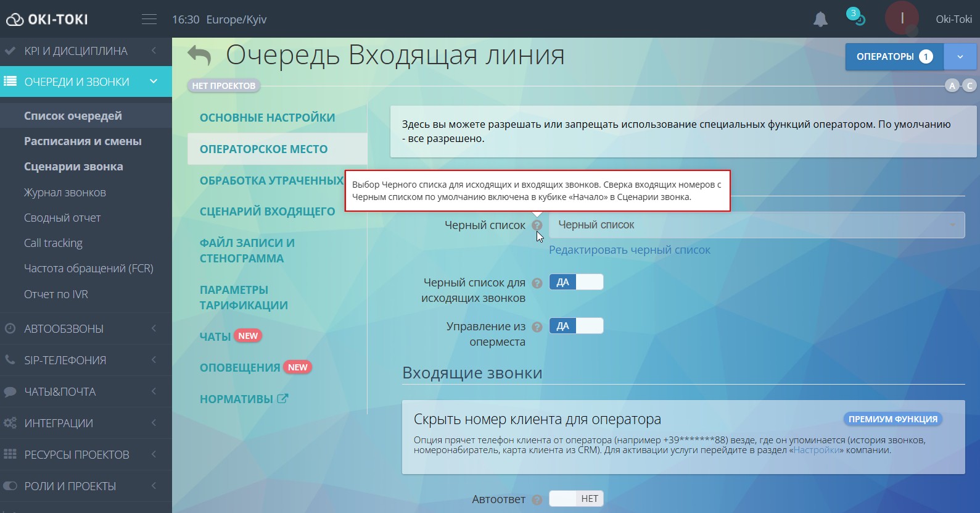Open the dropdown arrow next to ОПЕРАТОРЫ
Viewport: 980px width, 513px height.
pyautogui.click(x=960, y=57)
